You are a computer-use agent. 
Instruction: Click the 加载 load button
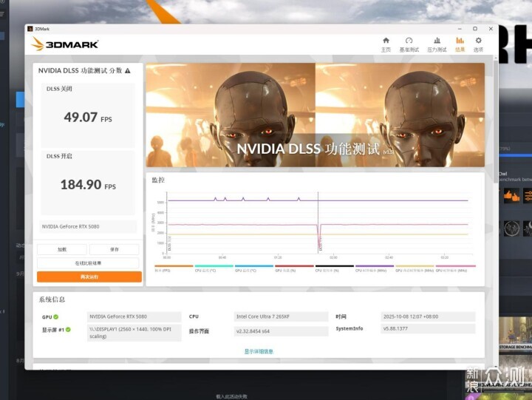point(62,250)
